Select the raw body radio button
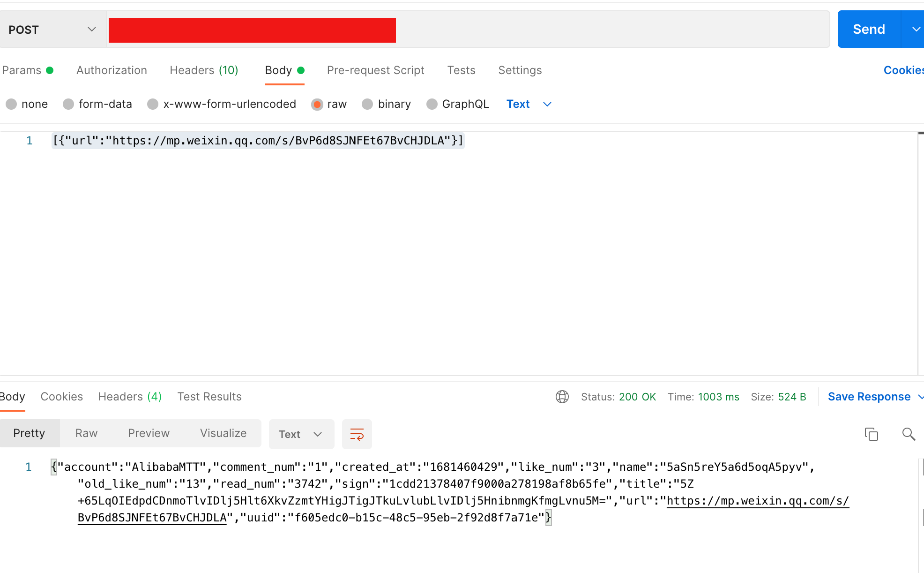 pyautogui.click(x=317, y=104)
